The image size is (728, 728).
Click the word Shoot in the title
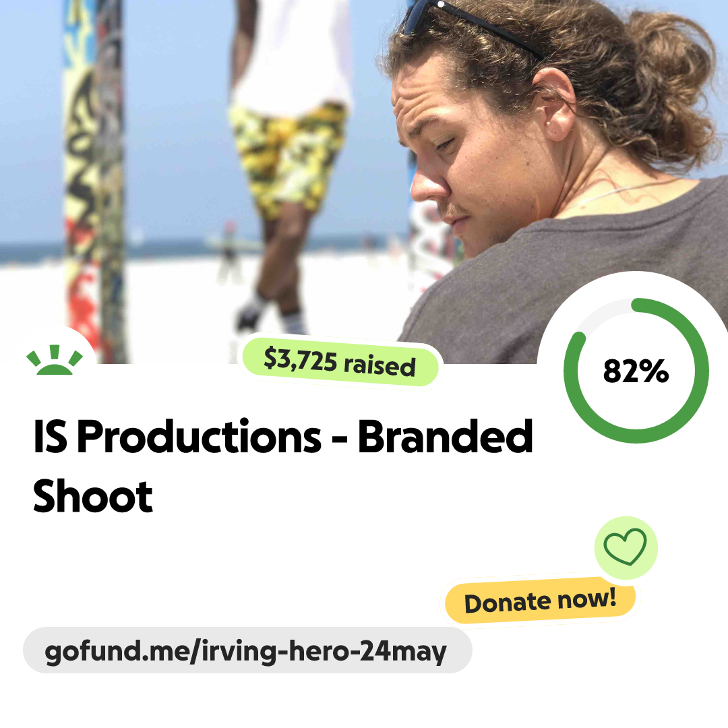tap(93, 496)
